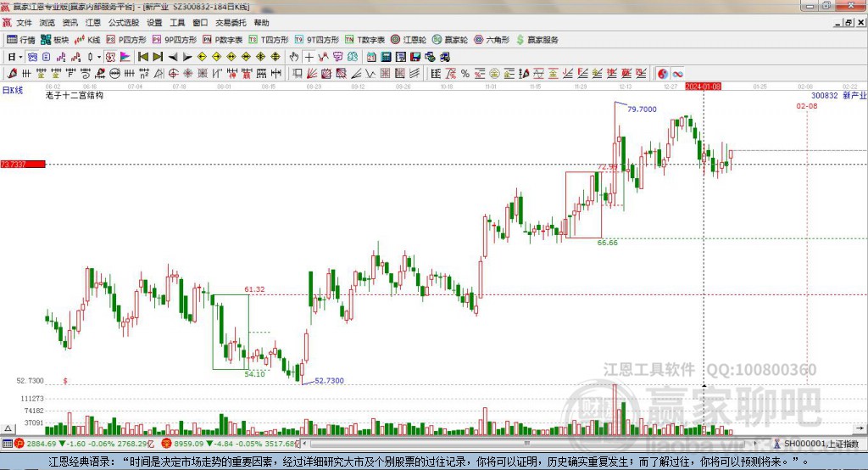Click the 79.7000 high price label
The width and height of the screenshot is (868, 470).
(642, 109)
